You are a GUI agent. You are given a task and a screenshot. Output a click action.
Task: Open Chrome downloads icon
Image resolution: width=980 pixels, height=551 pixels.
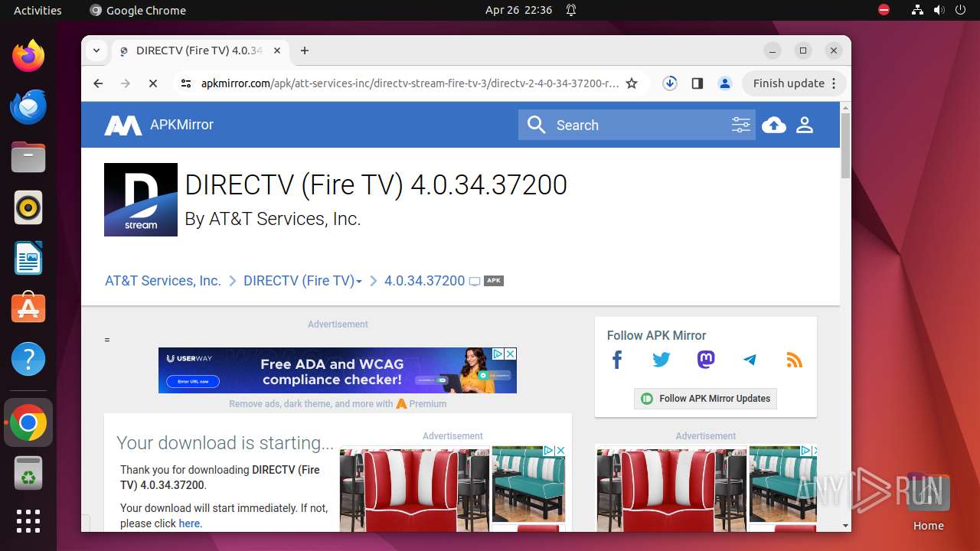click(x=670, y=83)
